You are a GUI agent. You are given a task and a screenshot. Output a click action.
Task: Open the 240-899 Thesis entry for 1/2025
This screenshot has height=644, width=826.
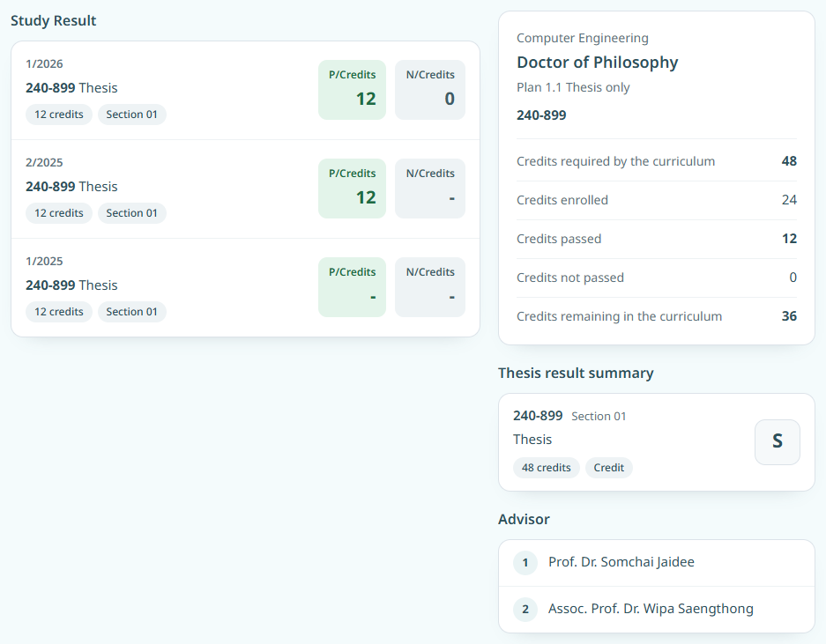tap(71, 285)
